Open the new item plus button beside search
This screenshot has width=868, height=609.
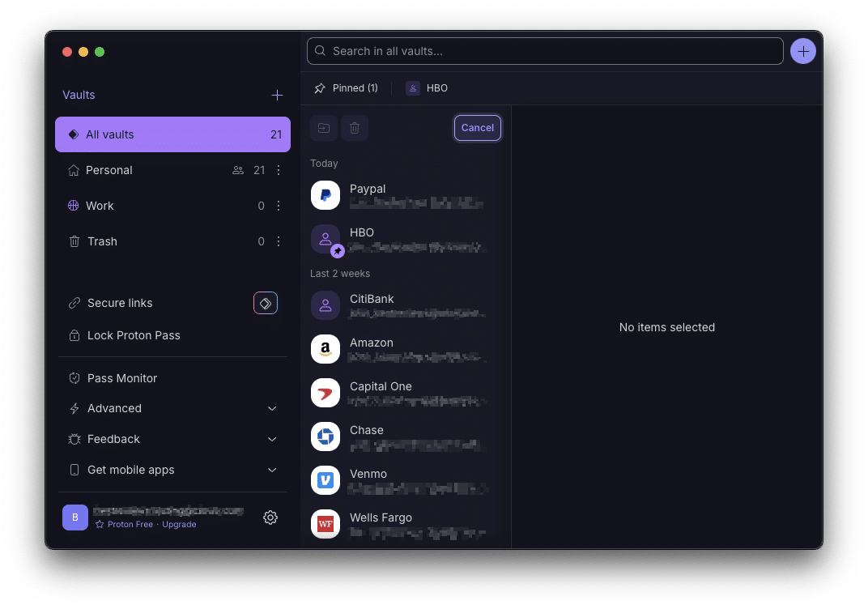[802, 50]
